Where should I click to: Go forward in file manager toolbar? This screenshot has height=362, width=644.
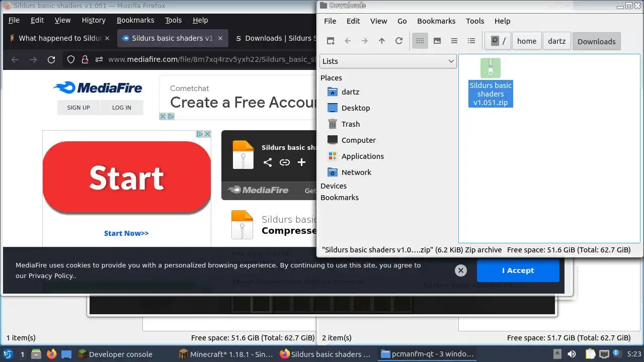click(365, 41)
